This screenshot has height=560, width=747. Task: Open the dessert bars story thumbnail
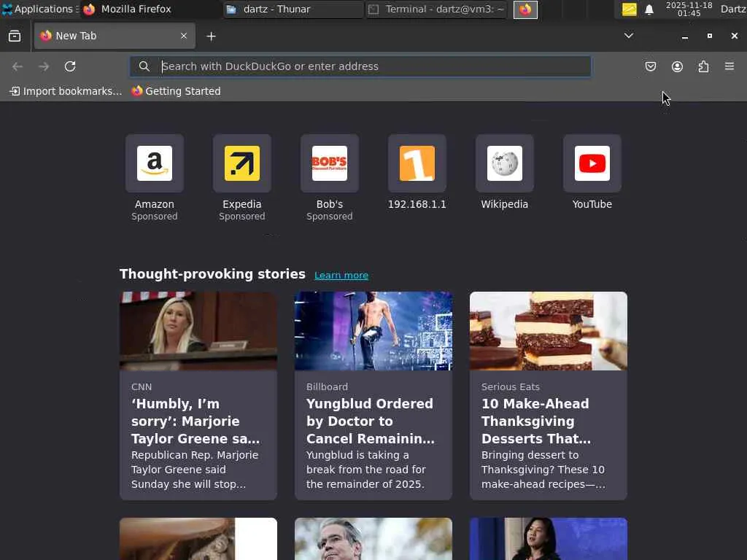click(x=549, y=331)
